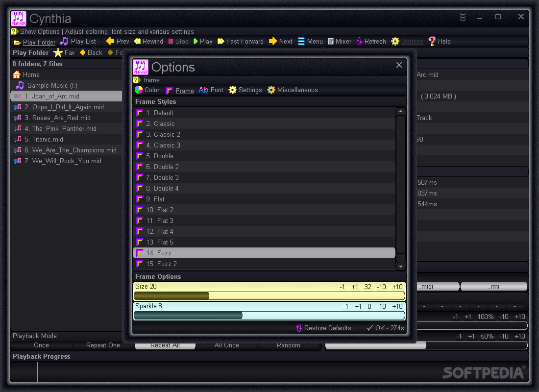The image size is (539, 392).
Task: Click the Back arrow icon
Action: (82, 52)
